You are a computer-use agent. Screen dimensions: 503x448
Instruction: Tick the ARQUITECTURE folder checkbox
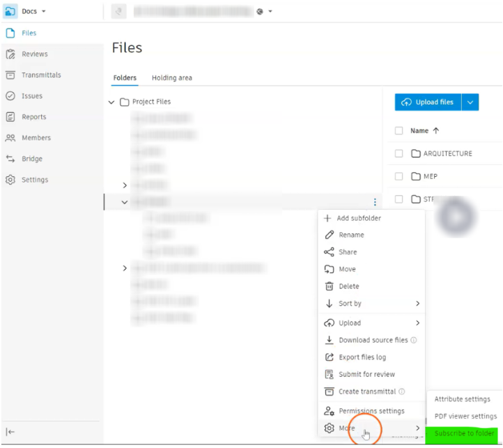pos(398,153)
